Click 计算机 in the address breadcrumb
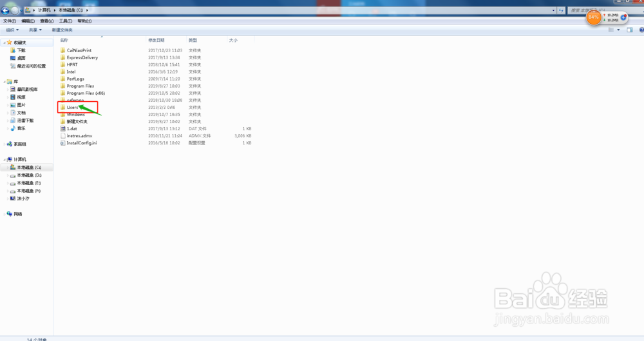 (44, 10)
